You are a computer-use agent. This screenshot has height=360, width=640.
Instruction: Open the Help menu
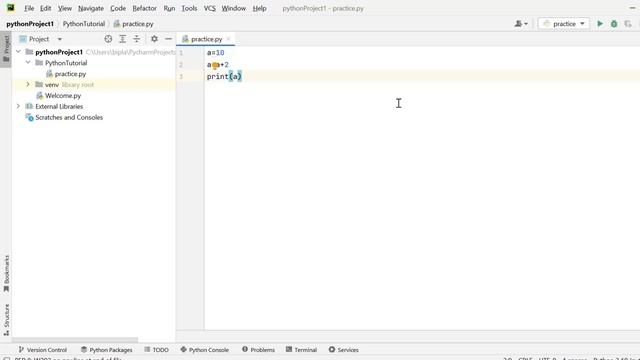click(259, 8)
